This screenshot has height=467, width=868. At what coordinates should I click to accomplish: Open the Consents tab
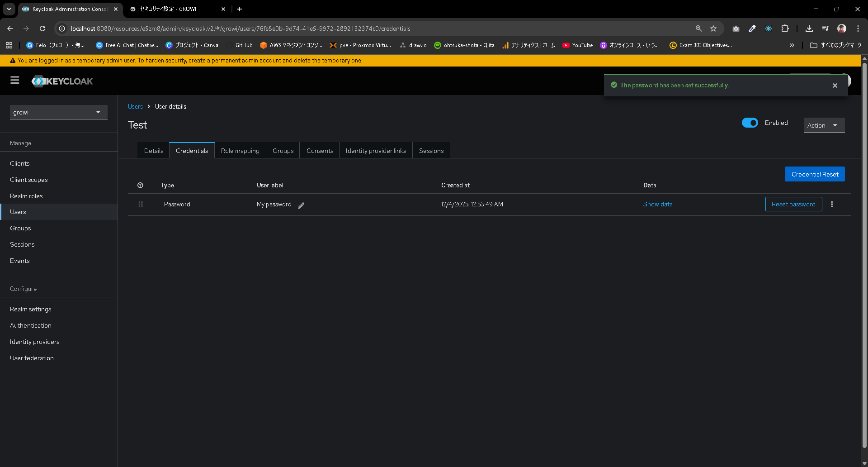(320, 151)
